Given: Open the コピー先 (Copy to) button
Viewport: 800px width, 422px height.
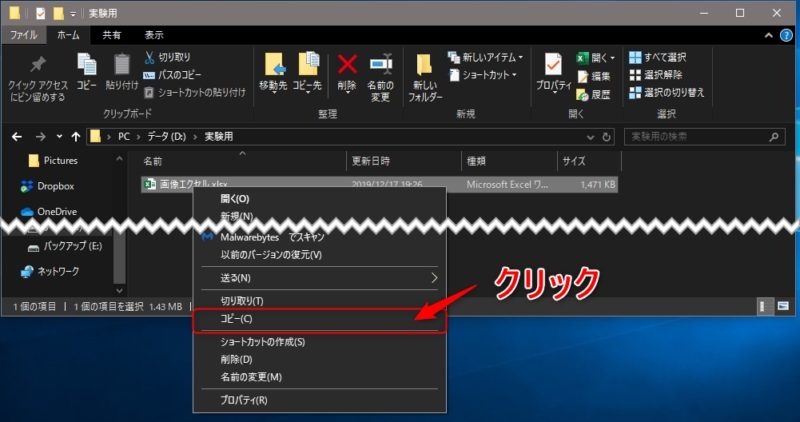Looking at the screenshot, I should [x=307, y=73].
